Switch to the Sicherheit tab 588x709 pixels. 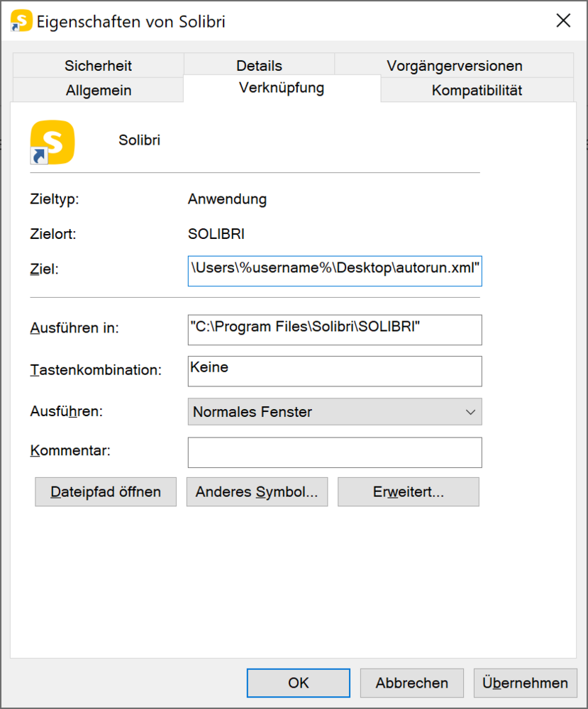click(x=98, y=65)
